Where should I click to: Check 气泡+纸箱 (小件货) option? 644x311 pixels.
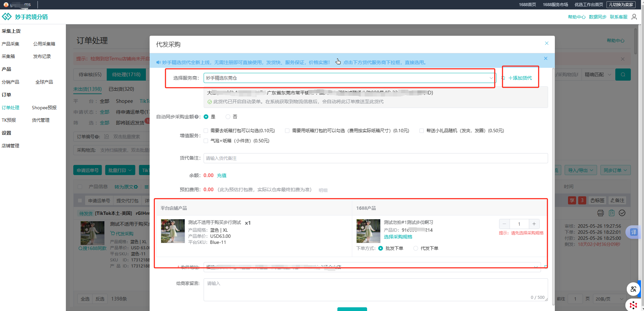pyautogui.click(x=206, y=141)
